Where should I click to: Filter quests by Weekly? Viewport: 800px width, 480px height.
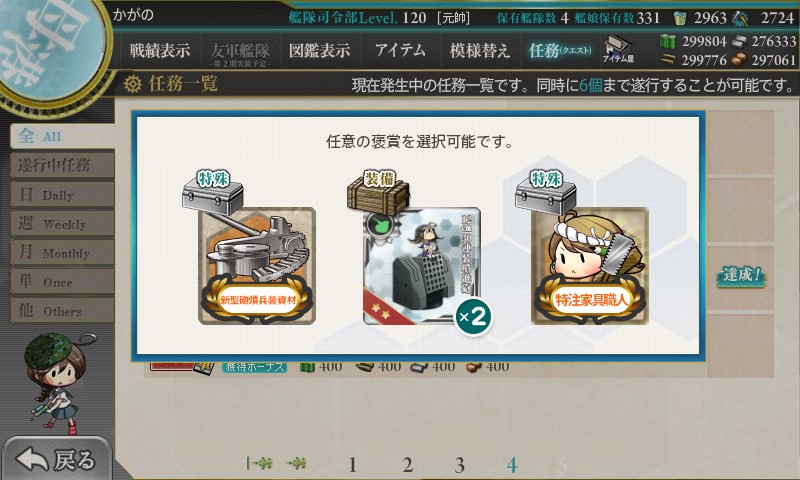pyautogui.click(x=62, y=223)
